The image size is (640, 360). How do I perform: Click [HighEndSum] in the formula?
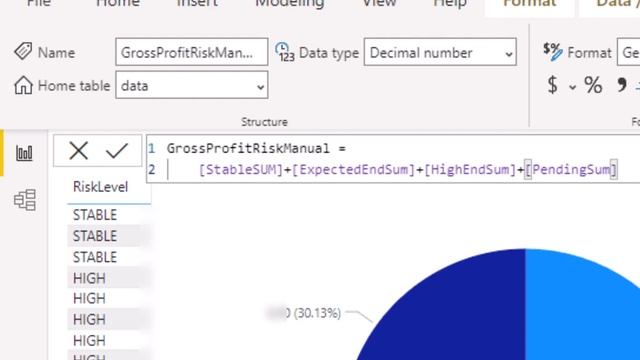point(470,169)
